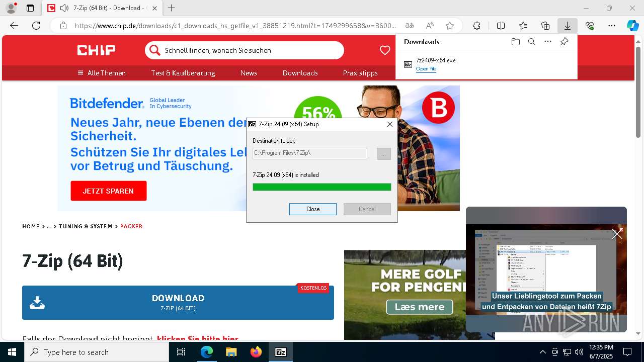The image size is (644, 362).
Task: Click the browse folder button in Setup
Action: click(383, 154)
